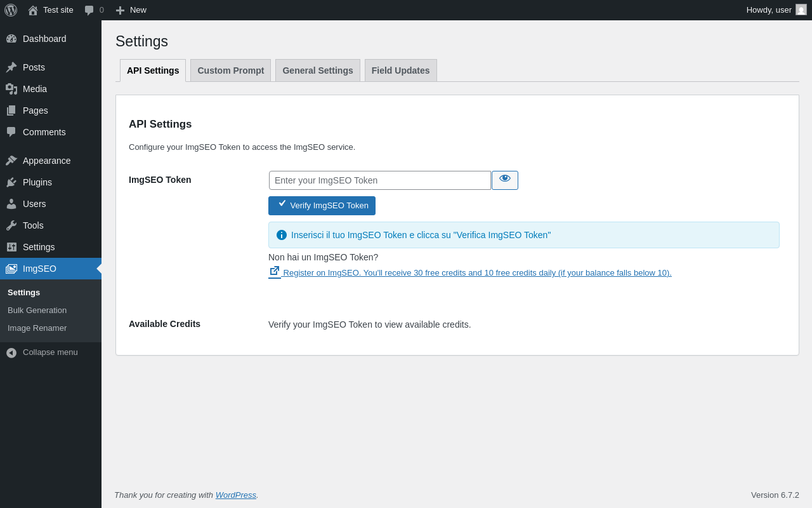Screen dimensions: 812x508
Task: Open Bulk Generation submenu item
Action: [37, 311]
